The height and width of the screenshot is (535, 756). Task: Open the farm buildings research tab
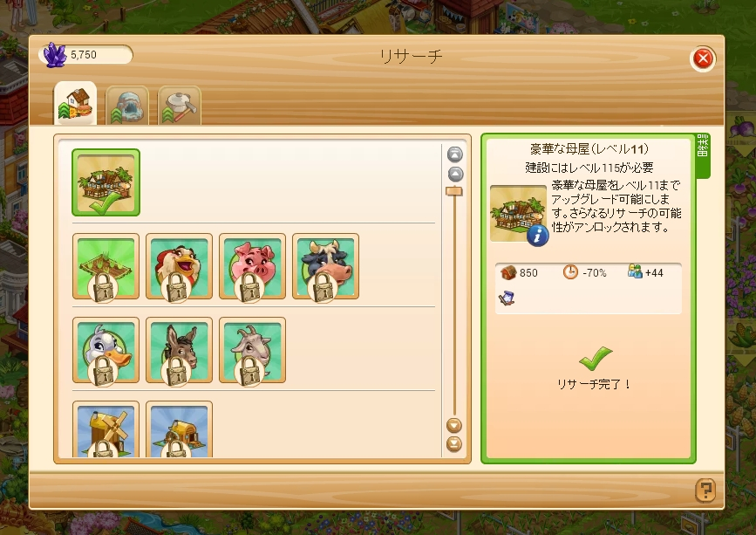(x=75, y=103)
